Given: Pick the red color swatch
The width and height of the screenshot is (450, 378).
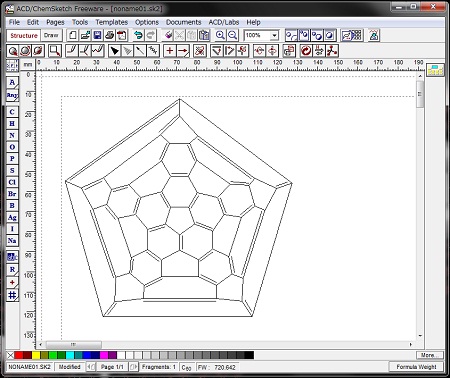Looking at the screenshot, I should point(19,355).
